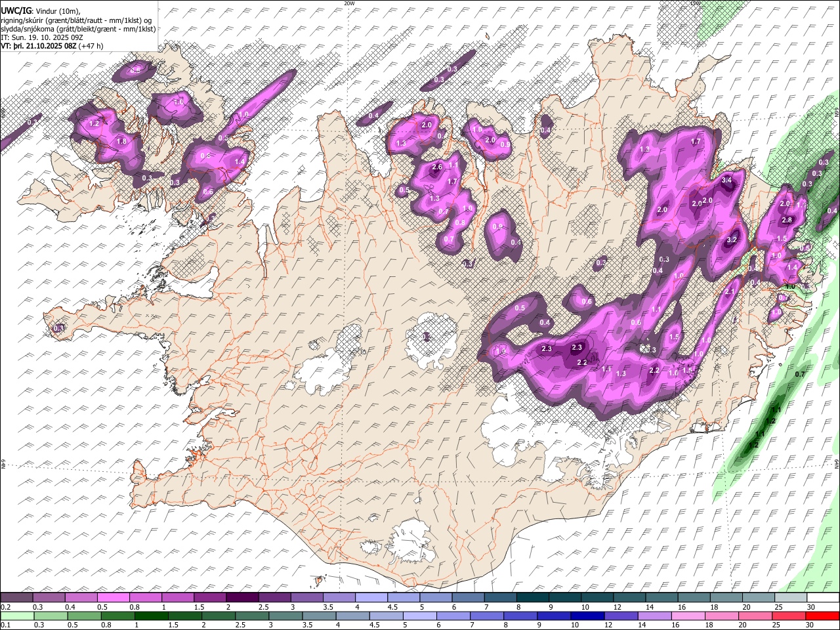Click the deep blue 10–12 swatch in bottom legend row
This screenshot has height=630, width=840.
click(587, 616)
